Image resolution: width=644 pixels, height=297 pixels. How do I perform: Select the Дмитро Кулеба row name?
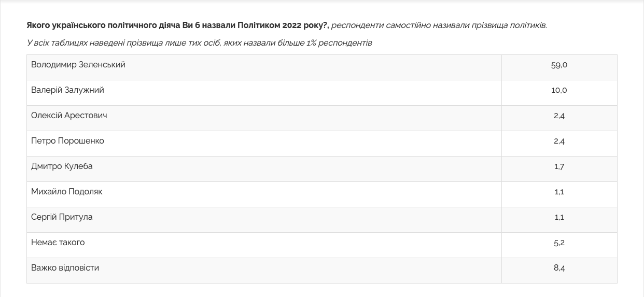(62, 166)
